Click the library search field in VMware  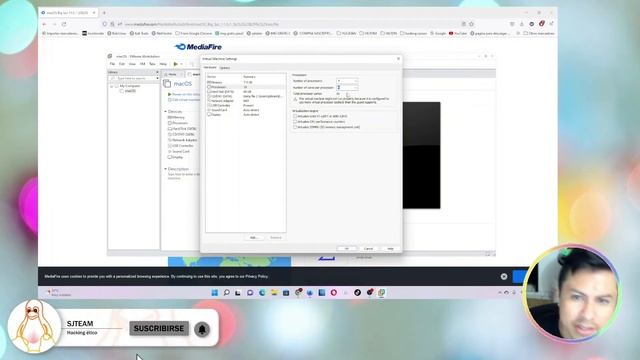134,78
